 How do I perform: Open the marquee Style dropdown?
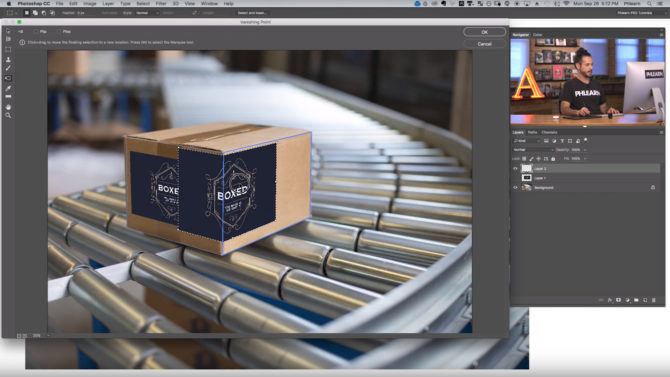[x=147, y=13]
